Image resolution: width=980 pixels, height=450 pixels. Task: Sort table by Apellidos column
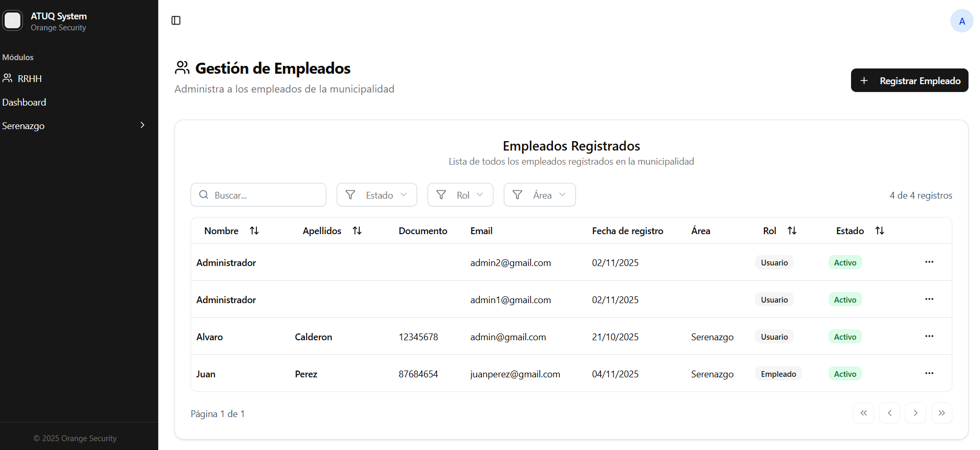(357, 231)
